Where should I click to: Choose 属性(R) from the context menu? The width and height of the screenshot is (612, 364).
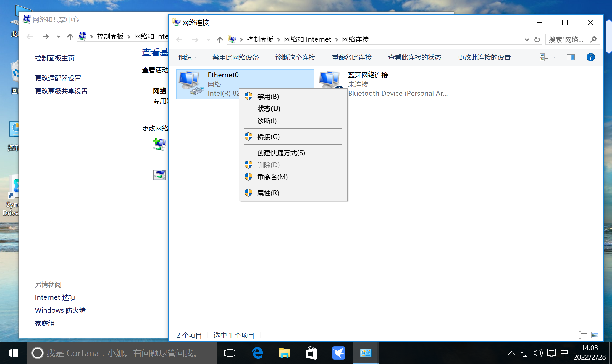(268, 193)
